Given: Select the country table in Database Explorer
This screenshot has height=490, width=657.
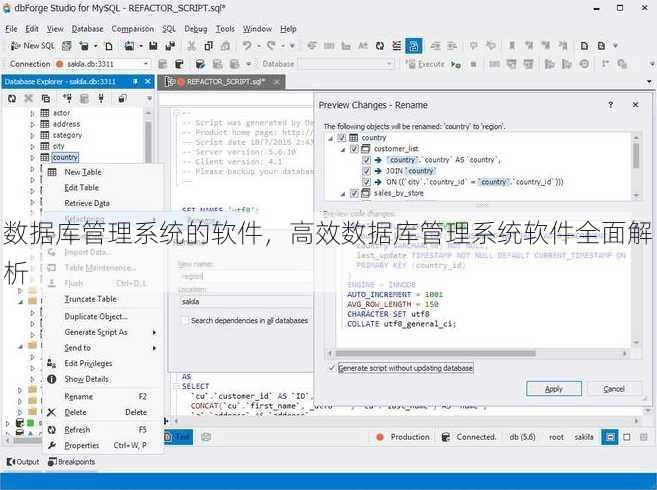Looking at the screenshot, I should point(65,157).
